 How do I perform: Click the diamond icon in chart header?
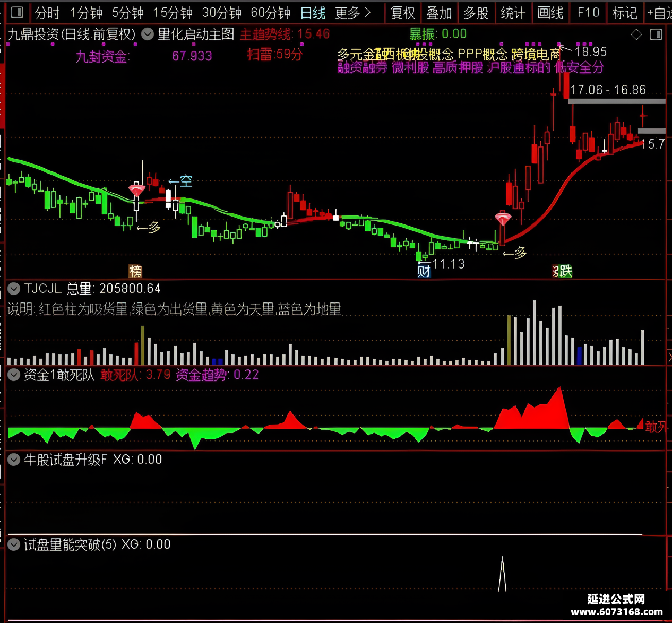(x=636, y=35)
